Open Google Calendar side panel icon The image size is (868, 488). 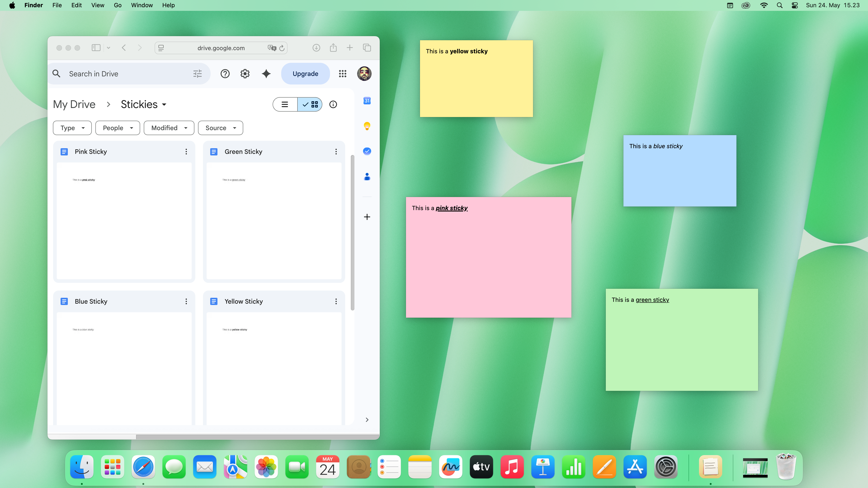point(367,101)
